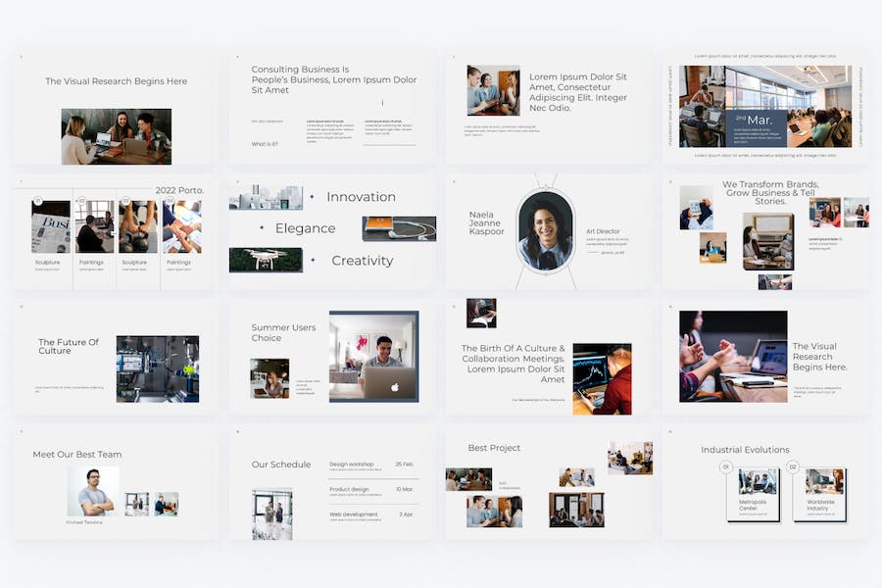Click the star bullet next to Elegance
The width and height of the screenshot is (882, 588).
tap(262, 228)
